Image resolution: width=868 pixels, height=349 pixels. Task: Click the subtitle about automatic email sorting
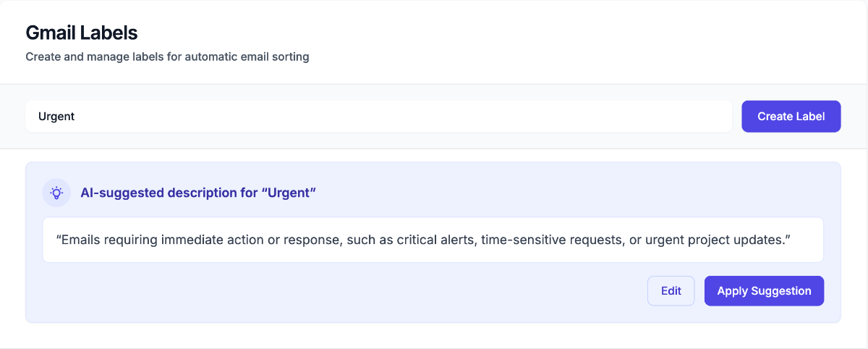coord(167,56)
